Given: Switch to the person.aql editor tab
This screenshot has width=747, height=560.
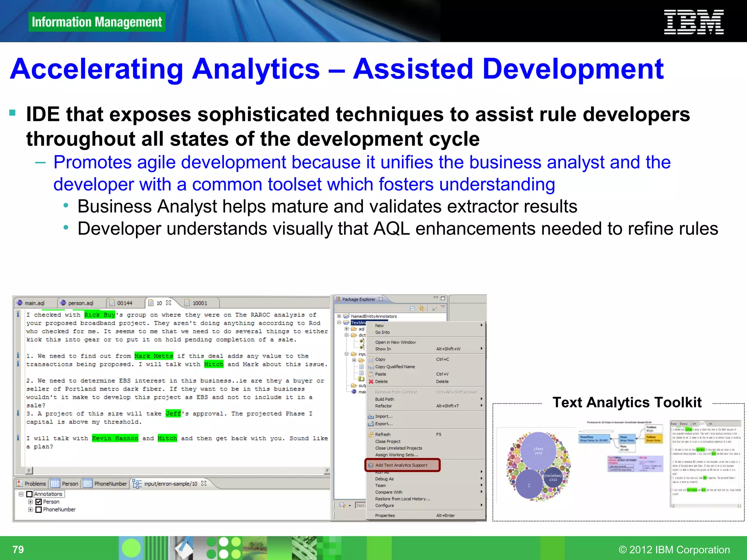Looking at the screenshot, I should [x=80, y=303].
